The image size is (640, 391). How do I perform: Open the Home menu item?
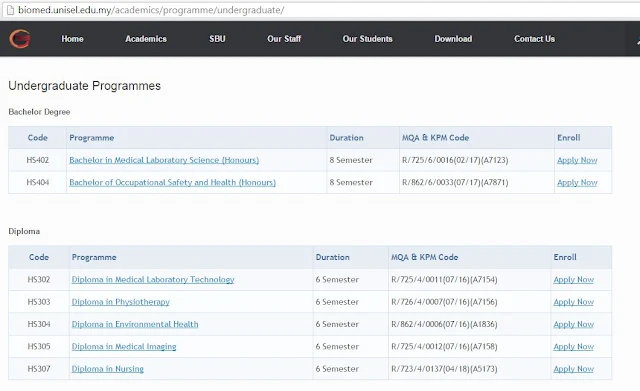click(x=72, y=39)
